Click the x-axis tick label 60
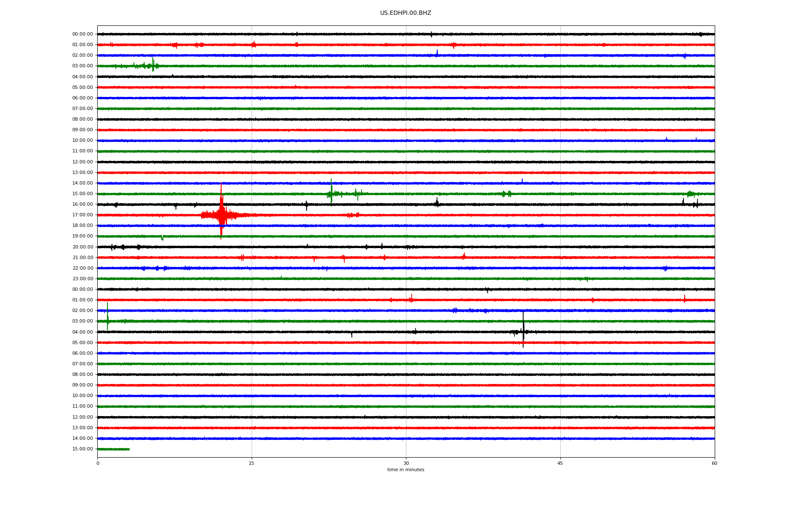The image size is (812, 508). tap(714, 463)
